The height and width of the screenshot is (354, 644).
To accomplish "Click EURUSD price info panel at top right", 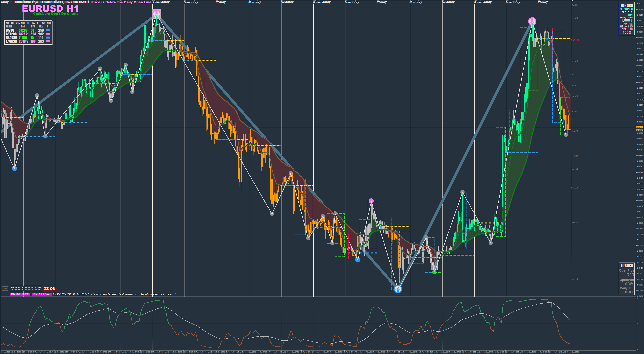I will (x=627, y=19).
